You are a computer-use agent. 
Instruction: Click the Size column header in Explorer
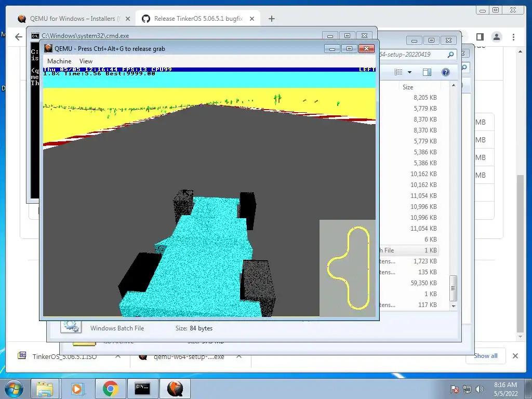408,87
